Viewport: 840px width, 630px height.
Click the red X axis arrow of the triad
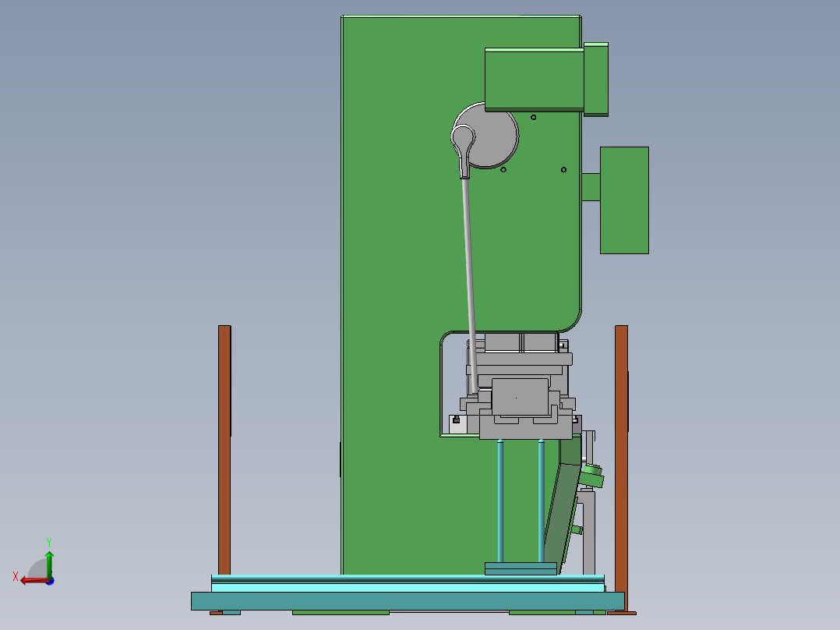coord(34,580)
